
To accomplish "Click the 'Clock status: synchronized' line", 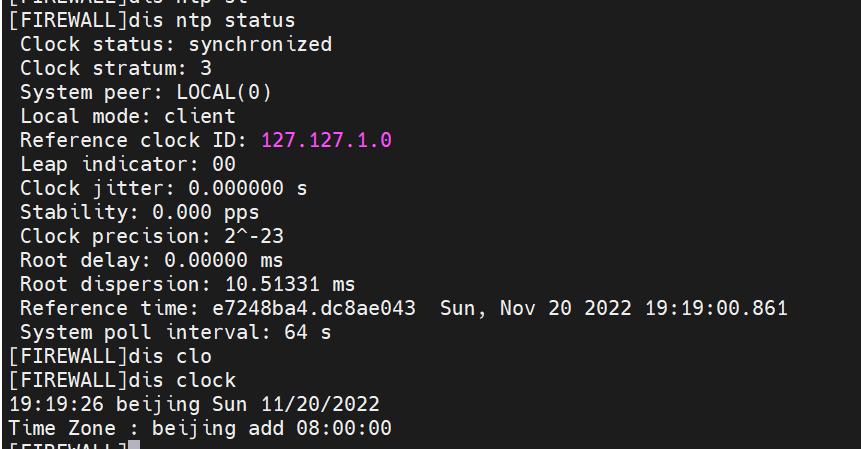I will (176, 44).
